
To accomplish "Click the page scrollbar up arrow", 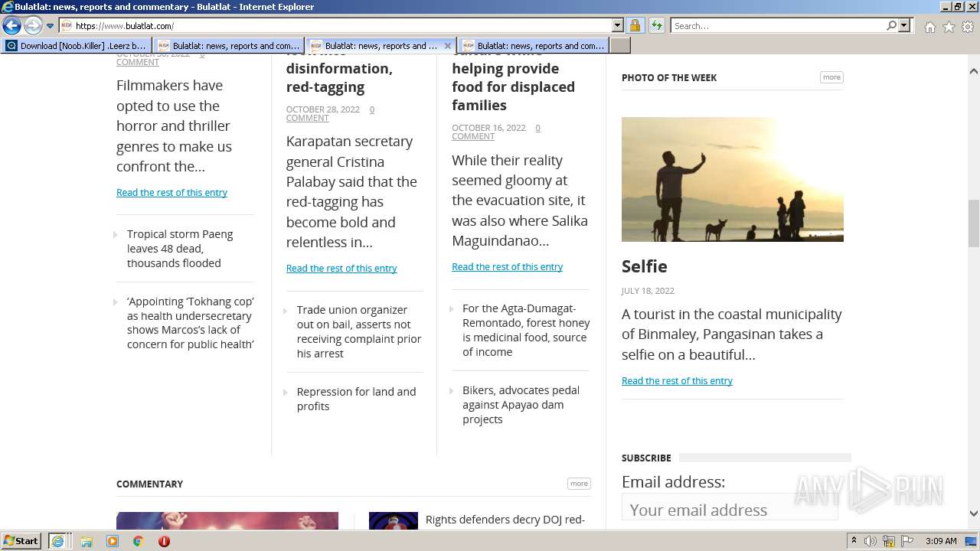I will pos(974,71).
